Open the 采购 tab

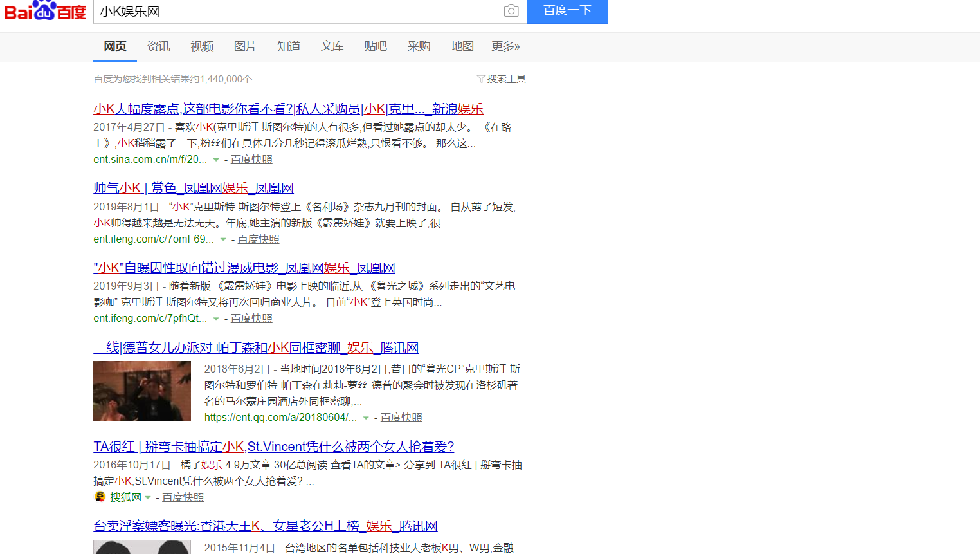click(419, 46)
